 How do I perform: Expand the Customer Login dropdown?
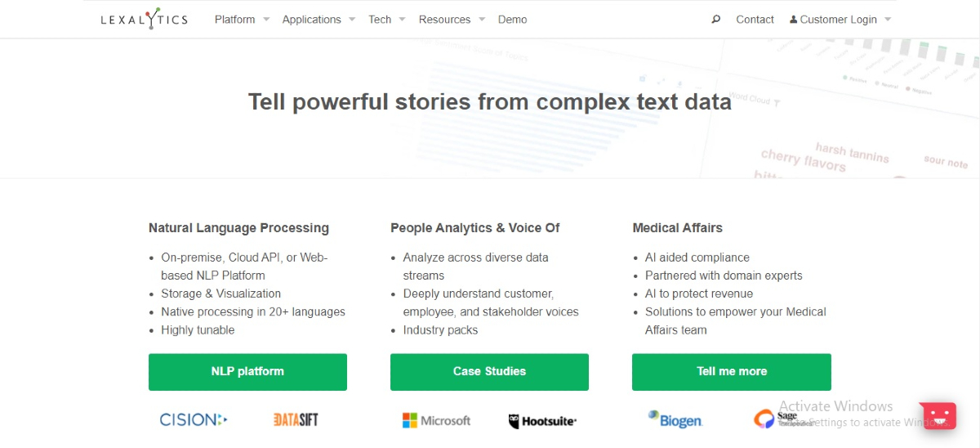click(840, 20)
